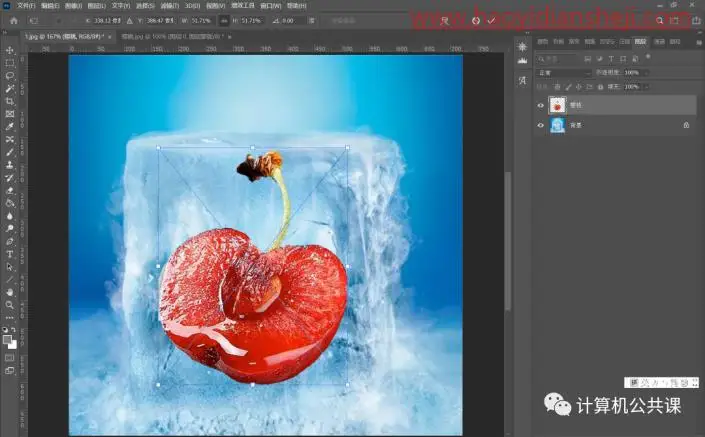705x437 pixels.
Task: Lock layer position
Action: (579, 87)
